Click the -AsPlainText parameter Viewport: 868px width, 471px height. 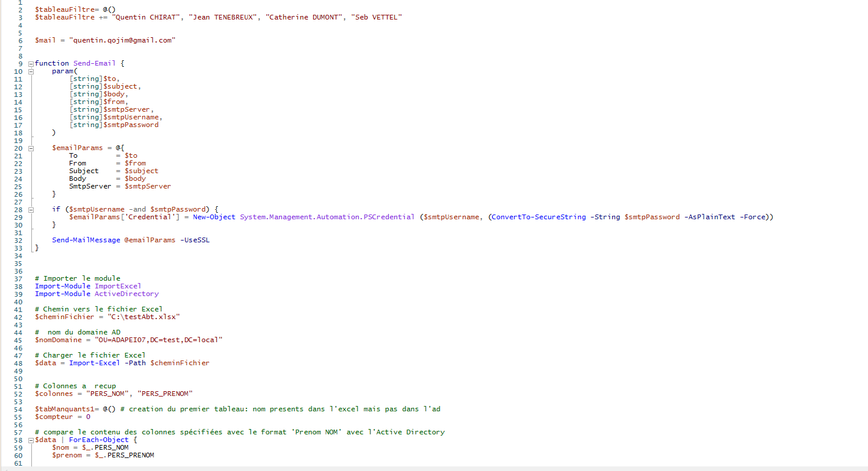(710, 217)
